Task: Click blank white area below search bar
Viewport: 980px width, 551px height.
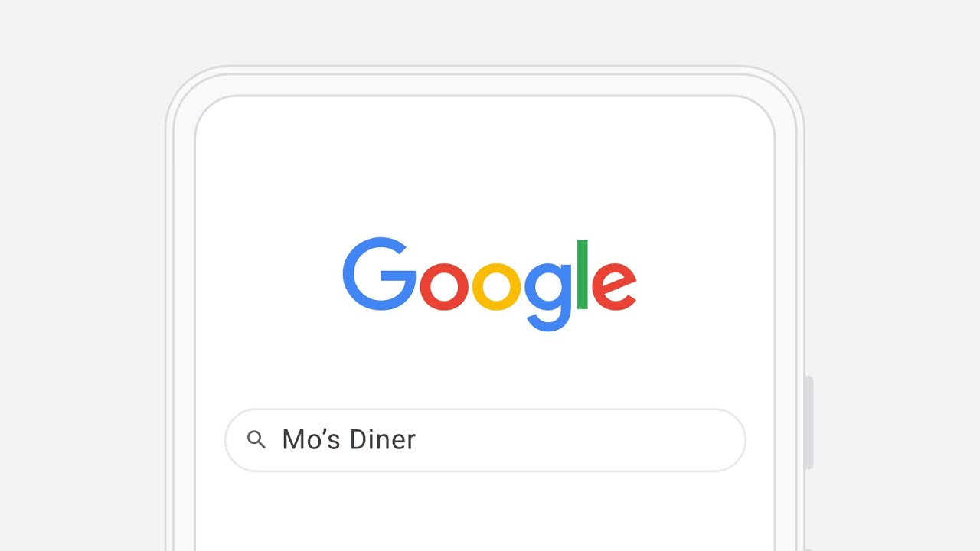Action: pos(485,511)
